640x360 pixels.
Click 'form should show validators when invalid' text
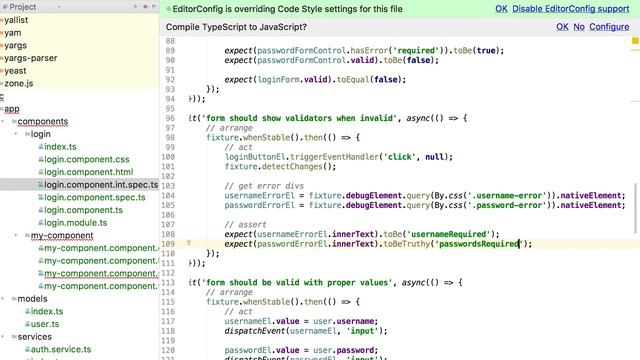point(300,118)
